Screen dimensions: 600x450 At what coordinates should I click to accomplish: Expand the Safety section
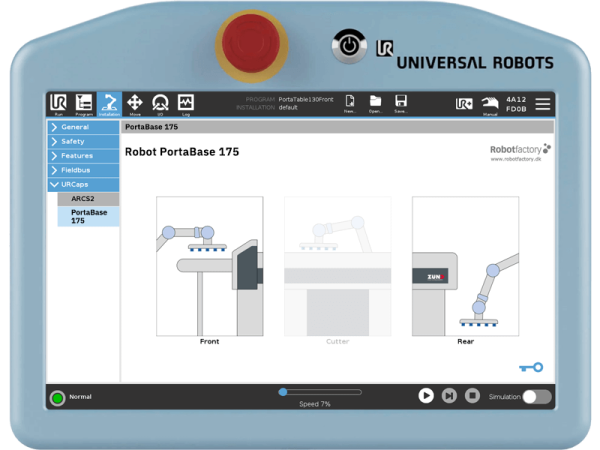pyautogui.click(x=83, y=142)
